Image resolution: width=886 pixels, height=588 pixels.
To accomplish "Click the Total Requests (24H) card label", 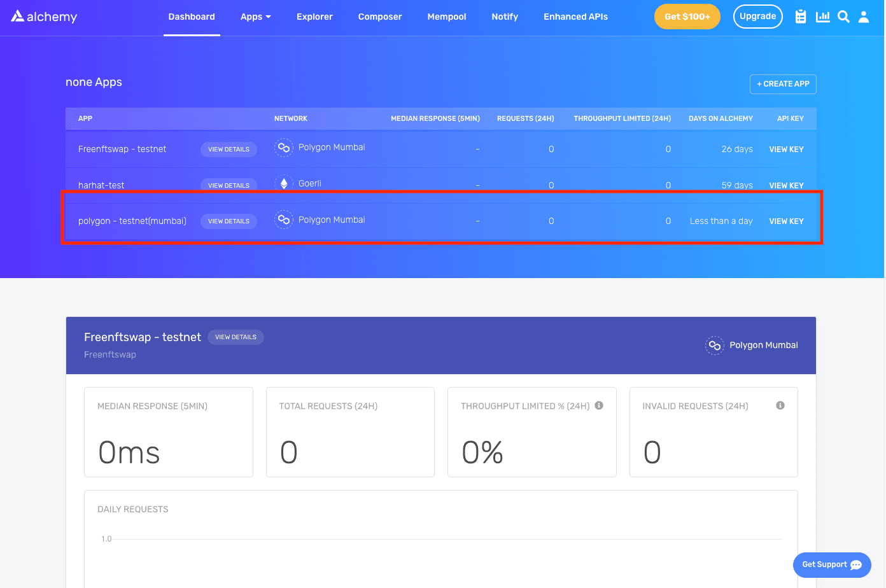I will point(328,407).
